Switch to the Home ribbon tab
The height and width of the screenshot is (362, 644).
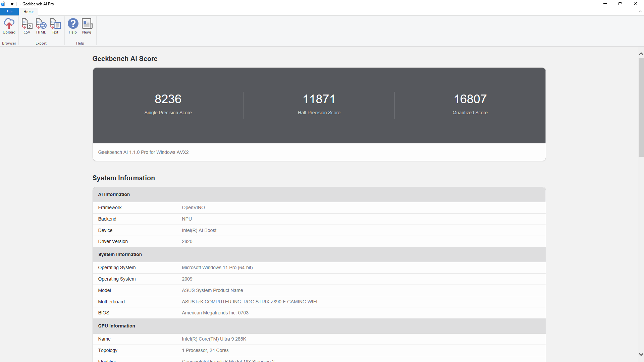[29, 12]
